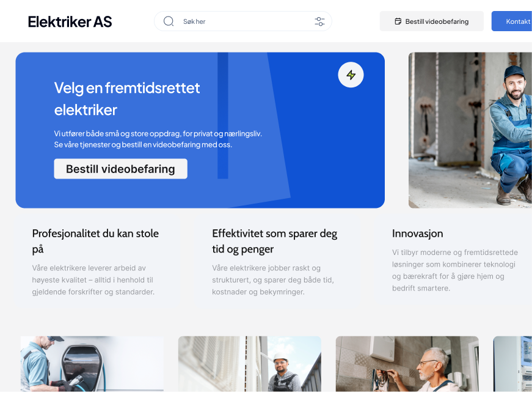Click the search magnifier icon

tap(169, 21)
